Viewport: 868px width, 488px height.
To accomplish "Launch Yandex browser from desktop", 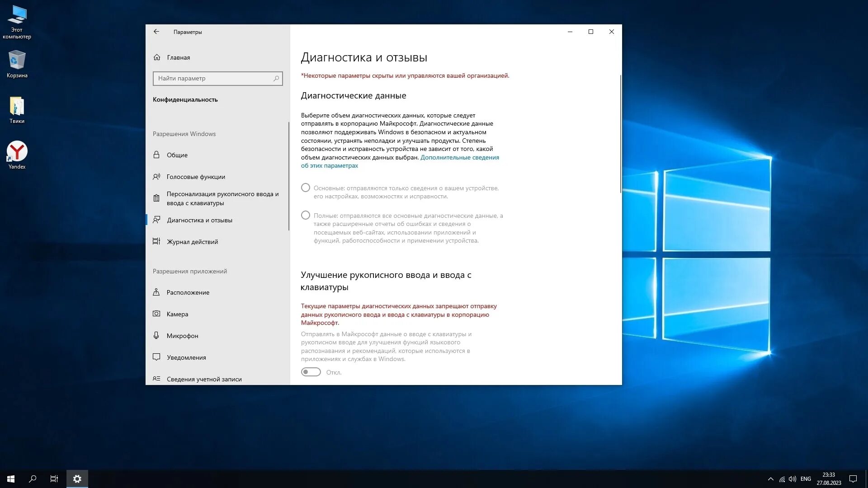I will [x=17, y=155].
